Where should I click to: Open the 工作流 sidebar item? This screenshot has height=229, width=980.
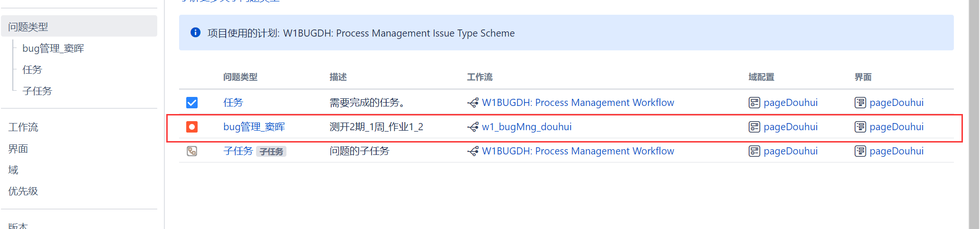point(23,127)
